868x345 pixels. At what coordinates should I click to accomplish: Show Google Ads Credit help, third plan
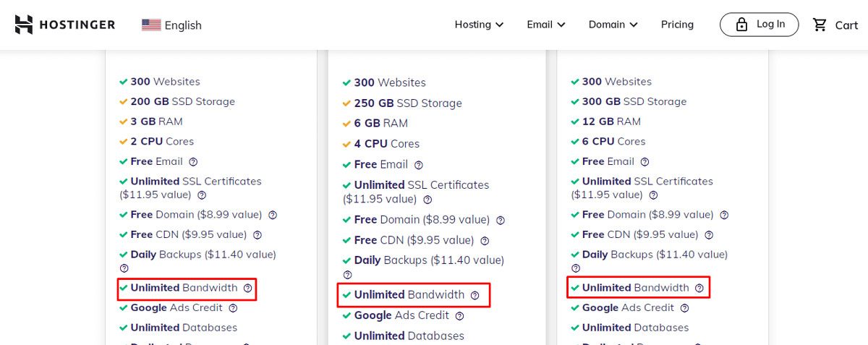click(x=684, y=308)
